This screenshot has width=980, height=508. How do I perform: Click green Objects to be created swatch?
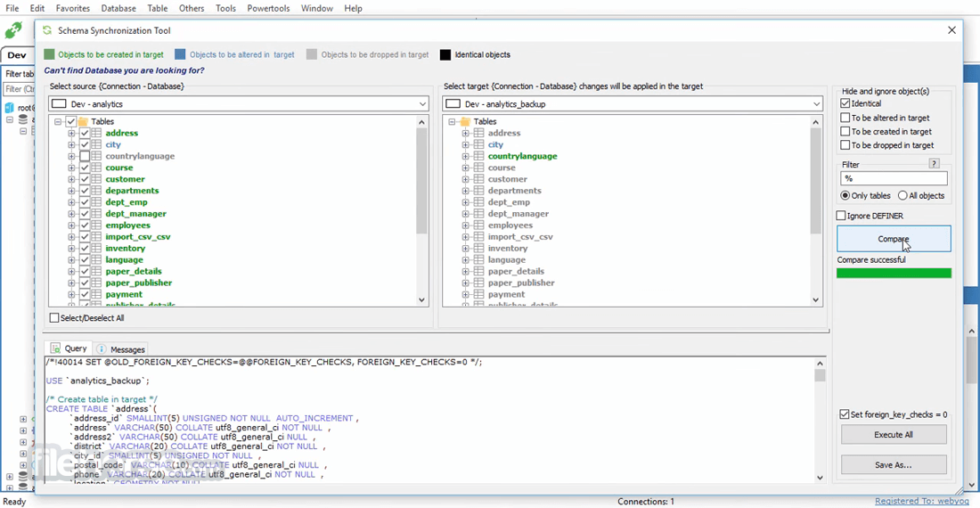point(49,54)
